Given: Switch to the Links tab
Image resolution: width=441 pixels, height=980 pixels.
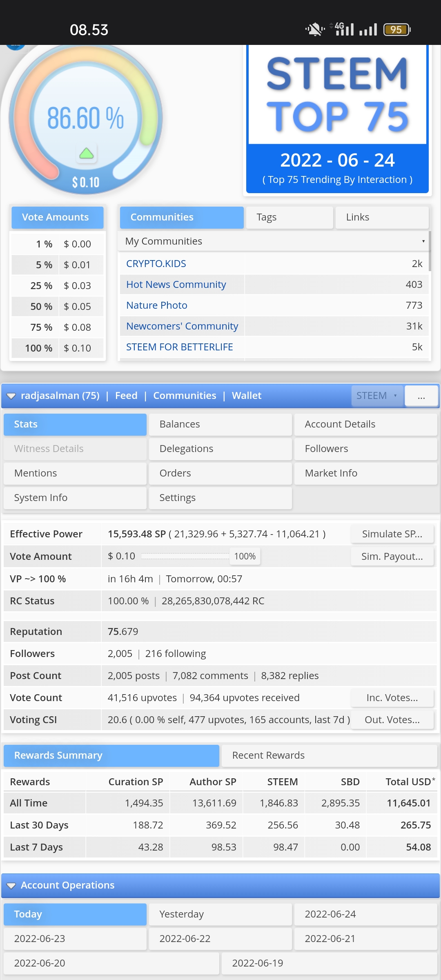Looking at the screenshot, I should click(x=382, y=217).
